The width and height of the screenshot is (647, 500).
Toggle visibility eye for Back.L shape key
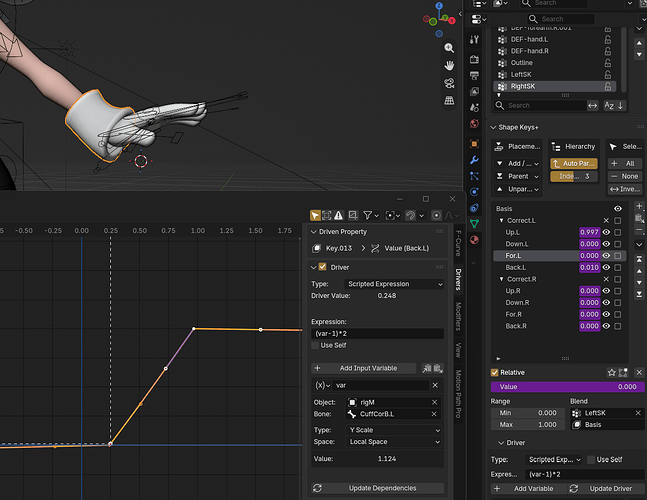pyautogui.click(x=606, y=267)
